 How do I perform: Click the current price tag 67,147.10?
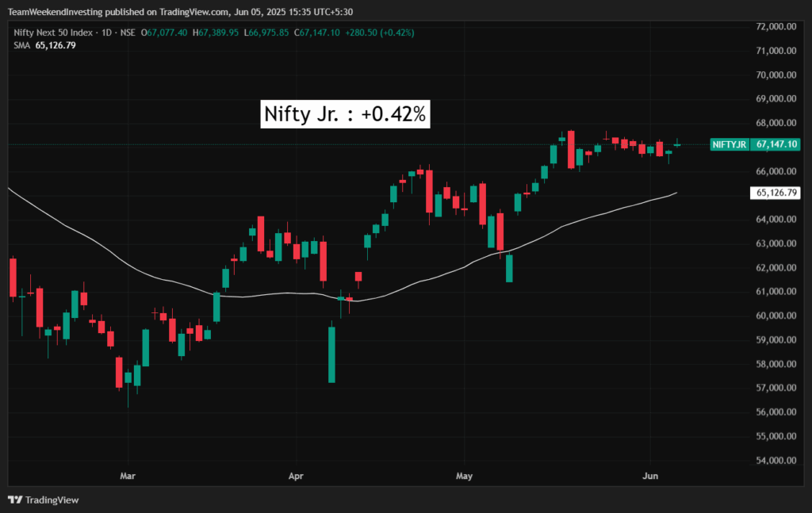776,144
